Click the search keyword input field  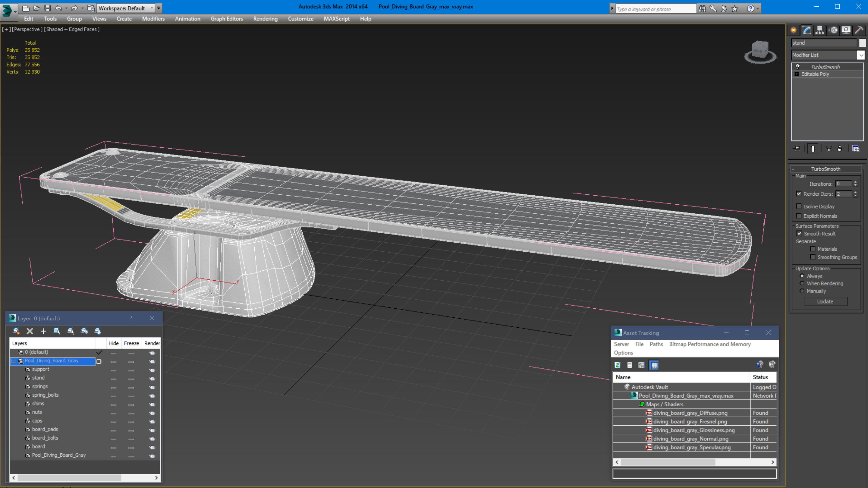coord(656,9)
